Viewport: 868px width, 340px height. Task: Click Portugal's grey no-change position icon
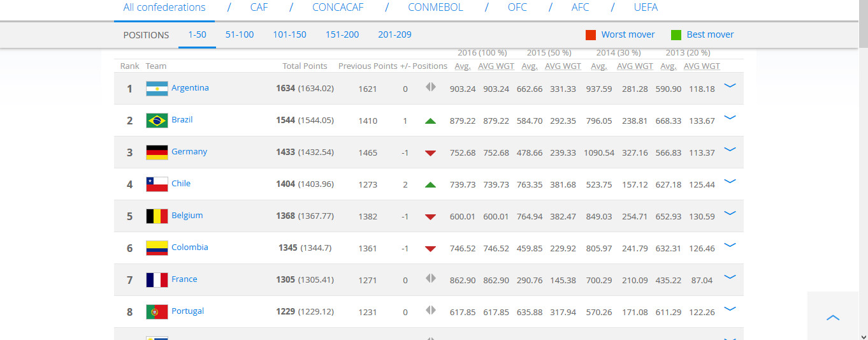[431, 311]
